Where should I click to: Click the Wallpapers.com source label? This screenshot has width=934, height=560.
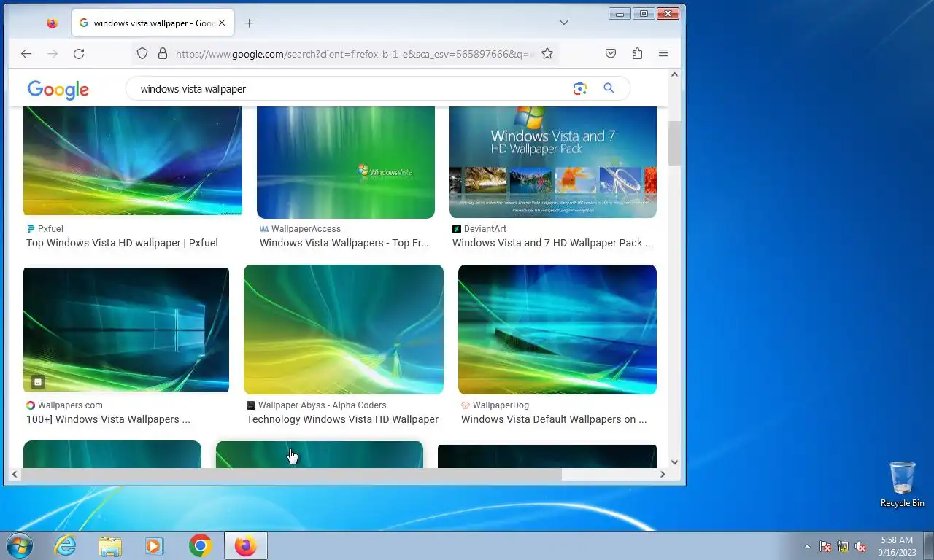(x=70, y=405)
